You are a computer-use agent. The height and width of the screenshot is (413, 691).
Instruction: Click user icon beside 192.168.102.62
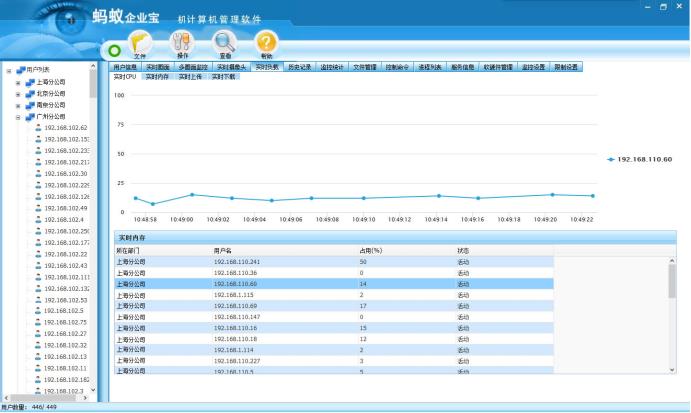pos(38,128)
